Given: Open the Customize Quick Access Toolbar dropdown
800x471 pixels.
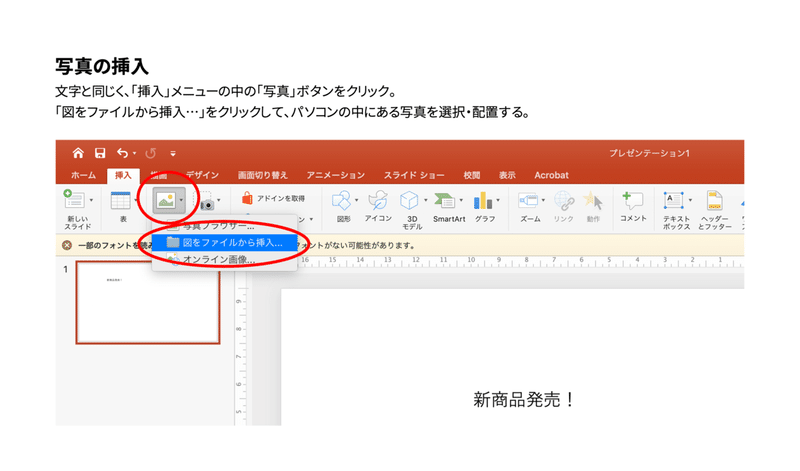Looking at the screenshot, I should pos(173,153).
